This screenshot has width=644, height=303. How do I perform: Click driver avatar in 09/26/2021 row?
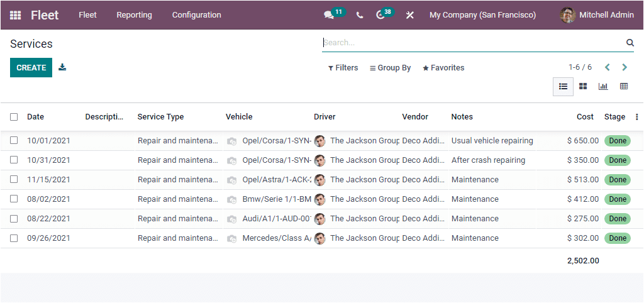pos(320,238)
